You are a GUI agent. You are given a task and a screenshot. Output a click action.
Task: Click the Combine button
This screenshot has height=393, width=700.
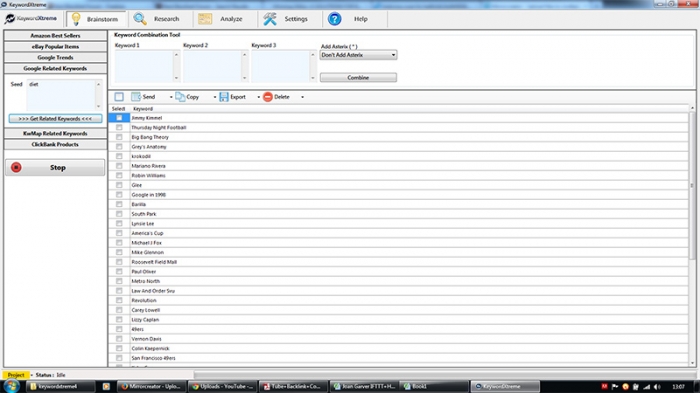358,78
